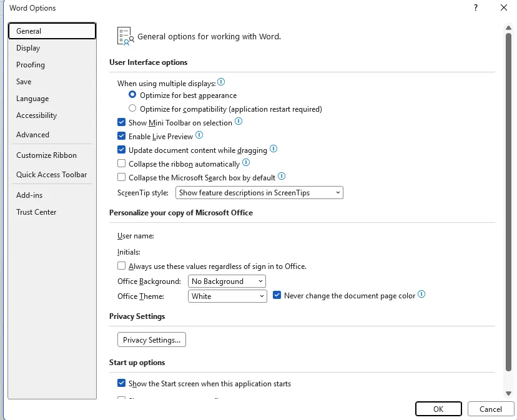Click the Start up options heading
Viewport: 517px width, 420px height.
coord(137,363)
